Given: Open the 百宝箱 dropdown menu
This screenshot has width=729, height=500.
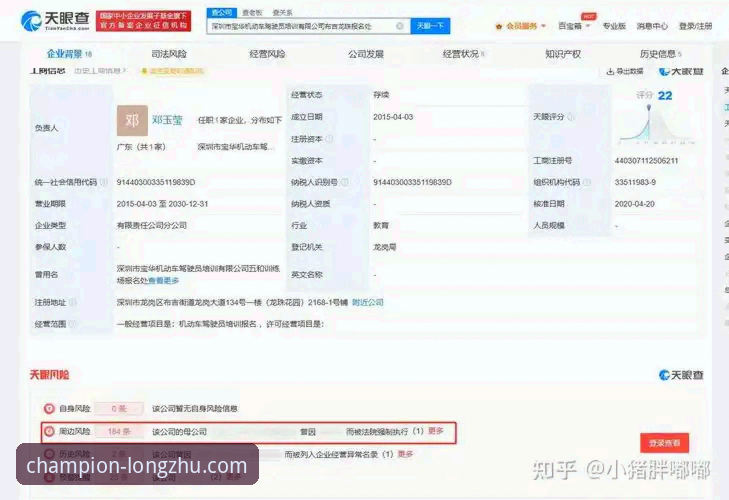Looking at the screenshot, I should pos(574,26).
